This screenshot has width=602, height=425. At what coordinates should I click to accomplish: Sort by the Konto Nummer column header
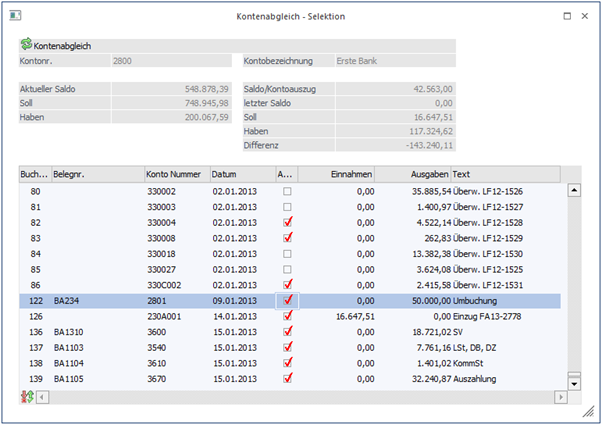(175, 173)
